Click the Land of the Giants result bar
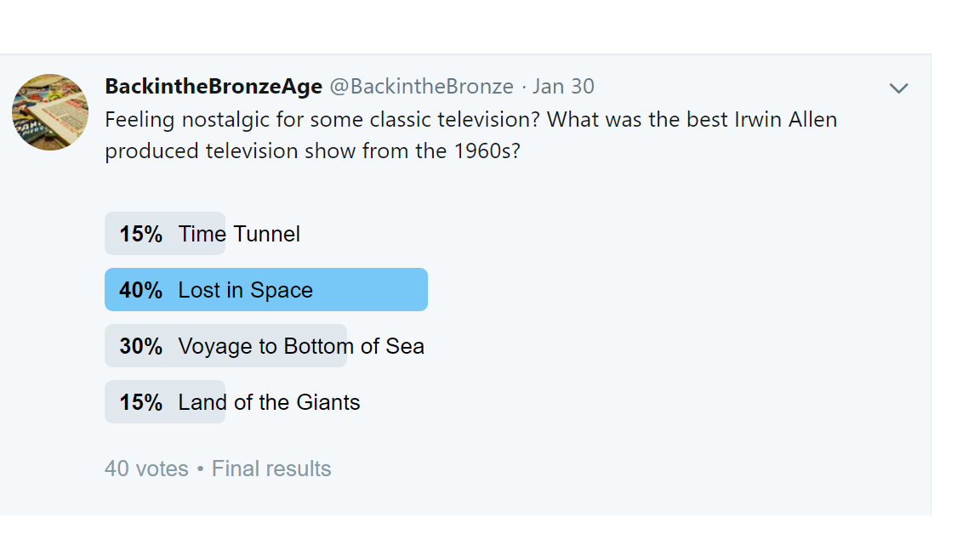This screenshot has height=551, width=980. (x=165, y=401)
